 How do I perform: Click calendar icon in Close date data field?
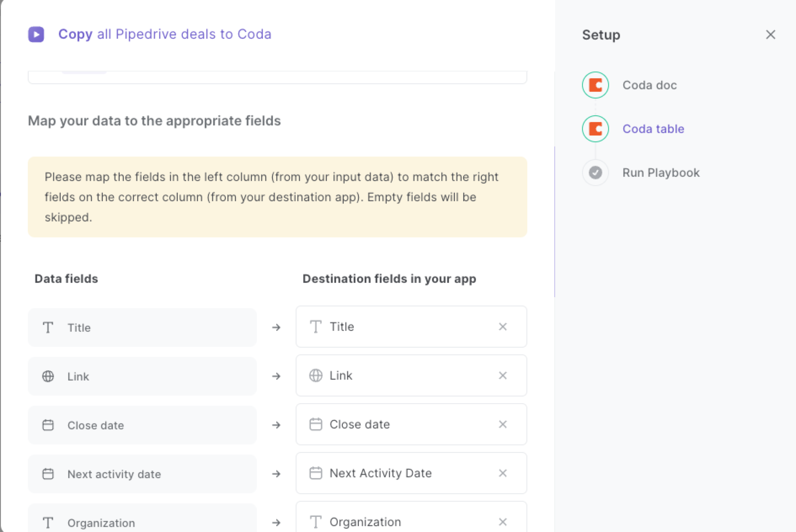click(x=48, y=425)
